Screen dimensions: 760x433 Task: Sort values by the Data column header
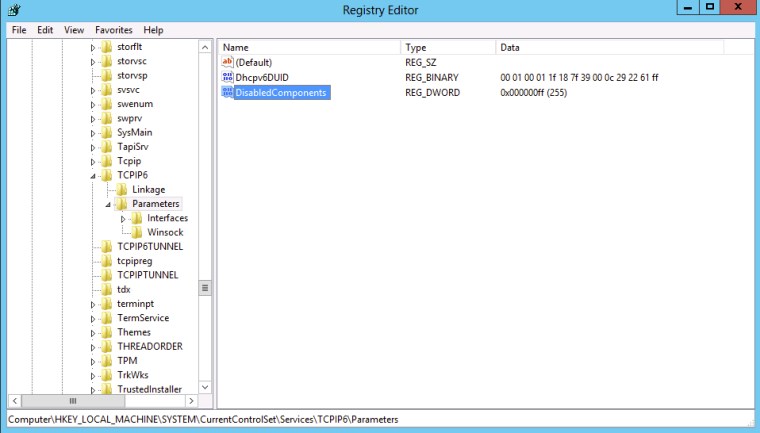point(610,48)
